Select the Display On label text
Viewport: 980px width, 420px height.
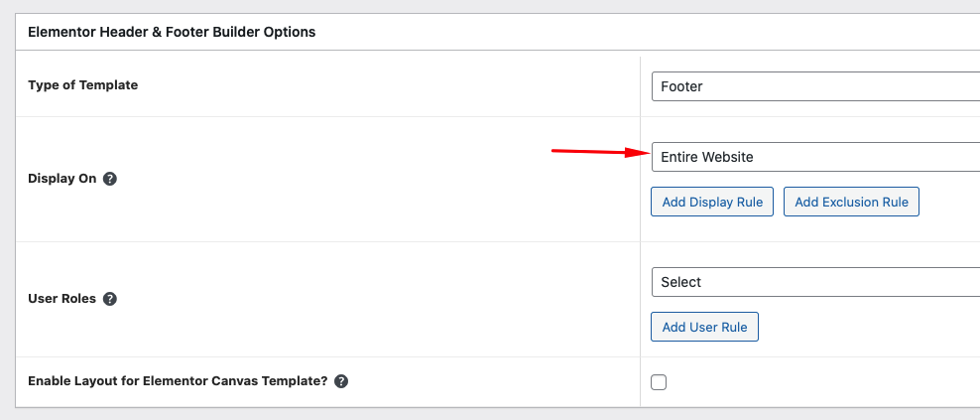61,180
